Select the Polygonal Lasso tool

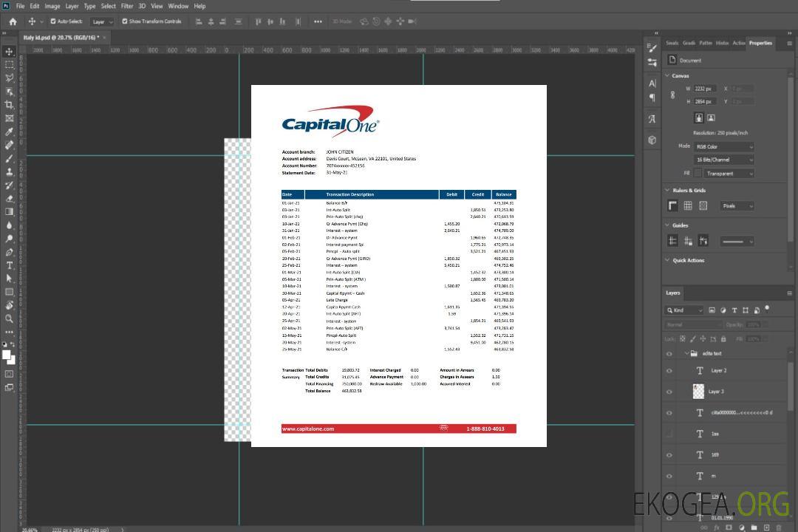pyautogui.click(x=9, y=78)
